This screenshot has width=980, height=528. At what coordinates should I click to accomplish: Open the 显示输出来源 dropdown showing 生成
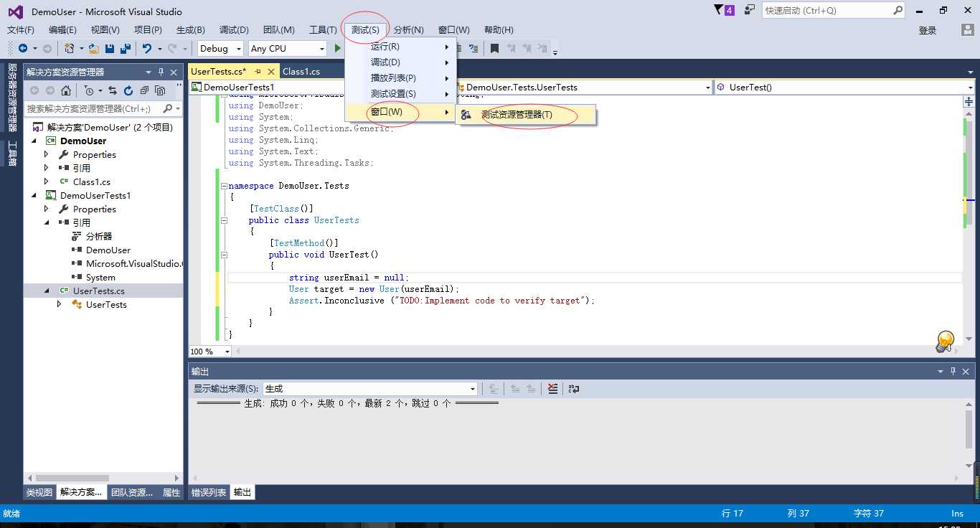coord(370,389)
